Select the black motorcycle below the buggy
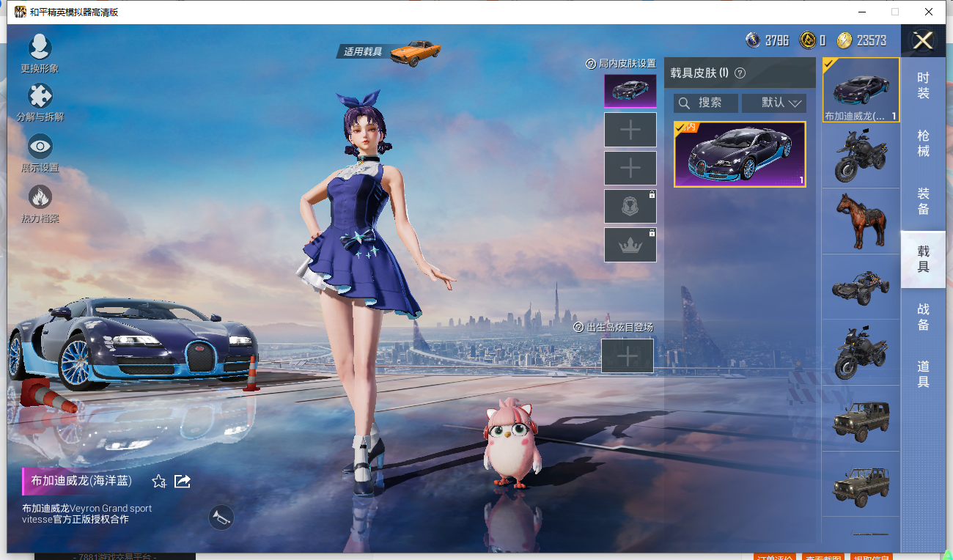Image resolution: width=953 pixels, height=560 pixels. tap(861, 353)
